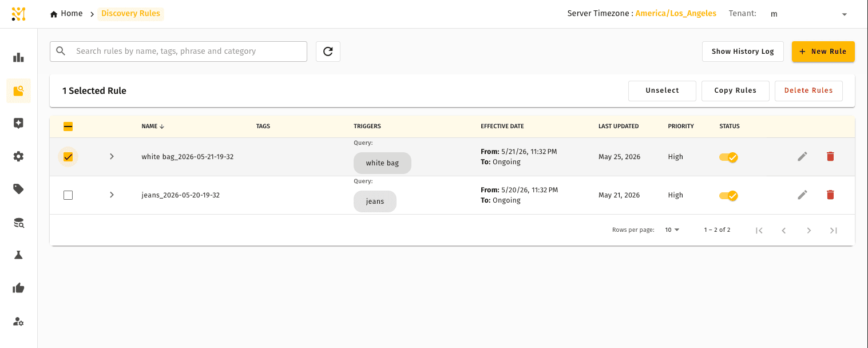This screenshot has width=868, height=348.
Task: Uncheck the white bag rule checkbox
Action: point(68,157)
